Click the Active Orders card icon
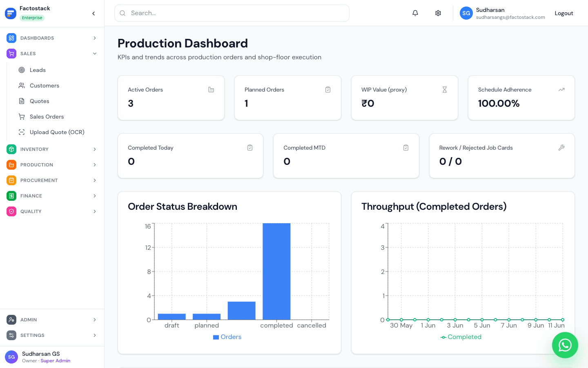Screen dimensions: 588x368 pyautogui.click(x=211, y=90)
